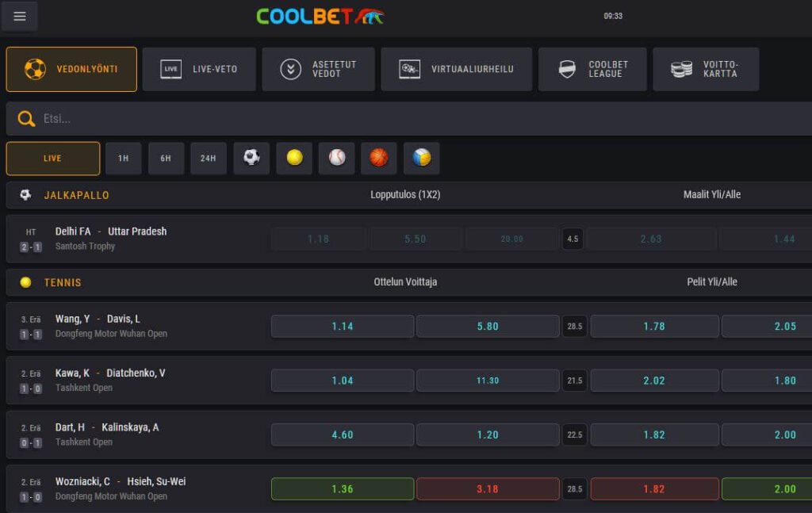Select over 22.5 games at 1.82 for Dart–Kalinskaya
The image size is (812, 513).
(654, 435)
